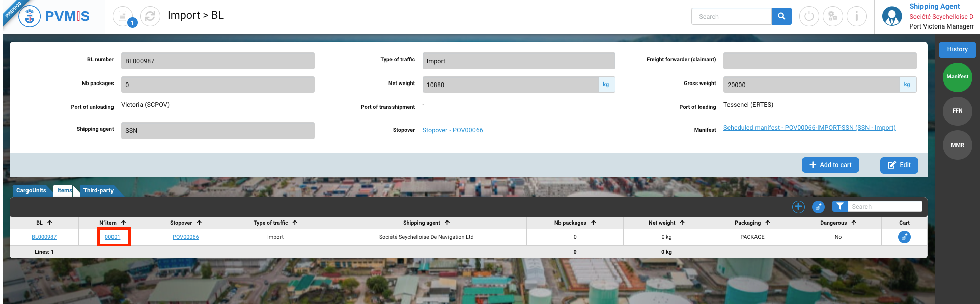The image size is (980, 304).
Task: Switch to the CargoUnits tab
Action: (31, 190)
